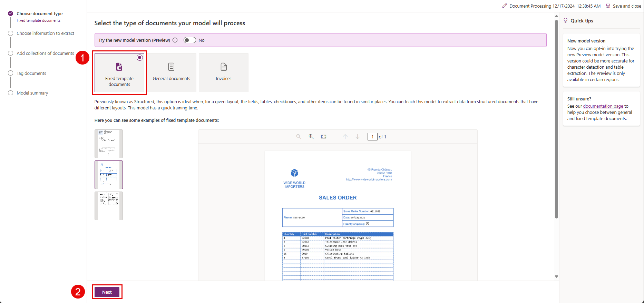Click the info icon next to new model version
Image resolution: width=644 pixels, height=303 pixels.
tap(175, 40)
